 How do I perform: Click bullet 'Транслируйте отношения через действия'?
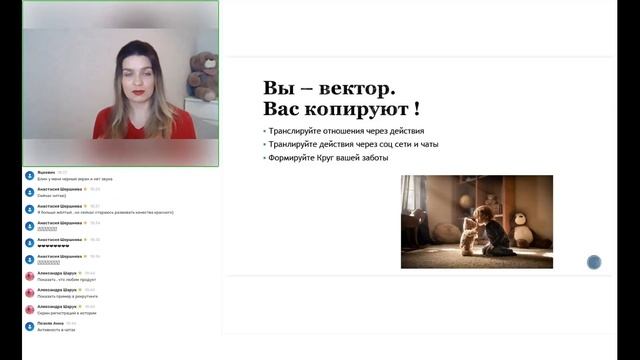[346, 131]
